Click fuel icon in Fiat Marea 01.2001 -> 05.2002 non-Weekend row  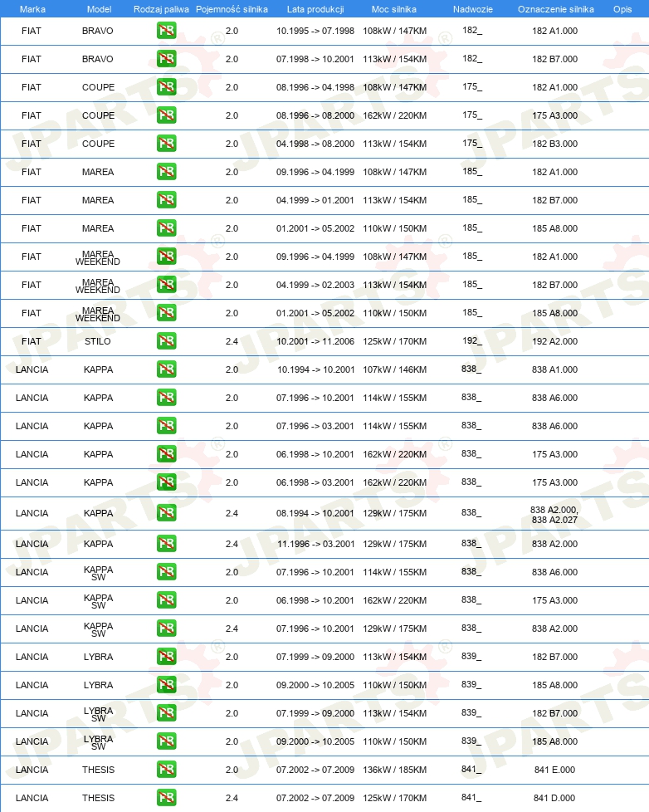pyautogui.click(x=167, y=228)
